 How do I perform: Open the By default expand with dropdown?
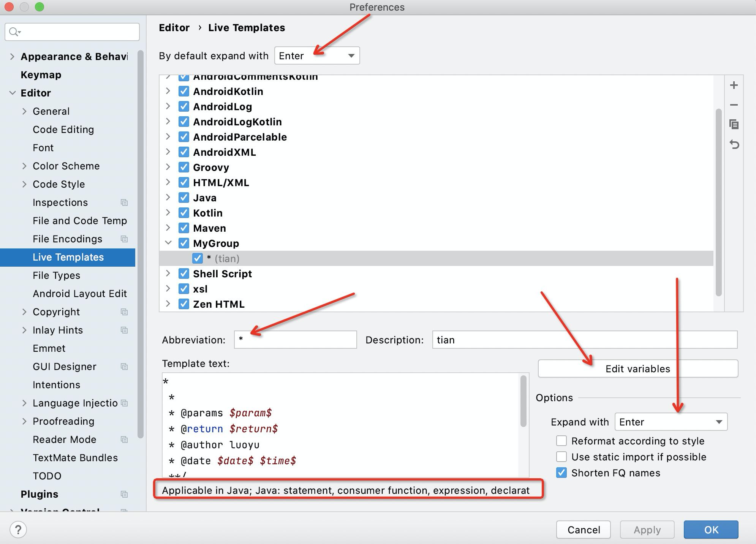[x=317, y=56]
